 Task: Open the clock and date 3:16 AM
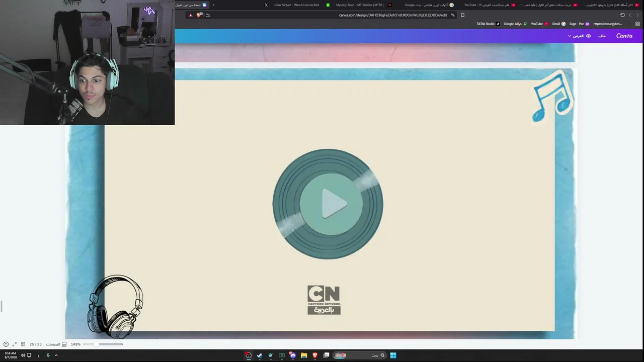[x=10, y=355]
